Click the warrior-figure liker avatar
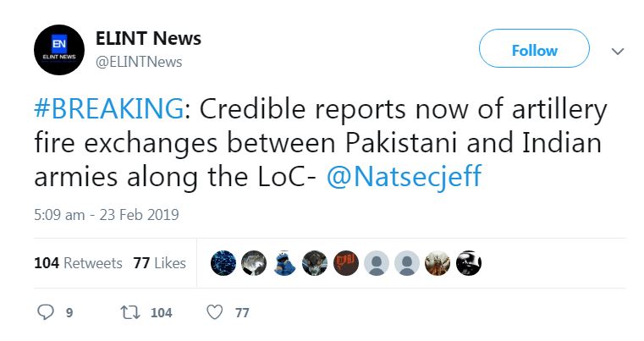 tap(438, 263)
